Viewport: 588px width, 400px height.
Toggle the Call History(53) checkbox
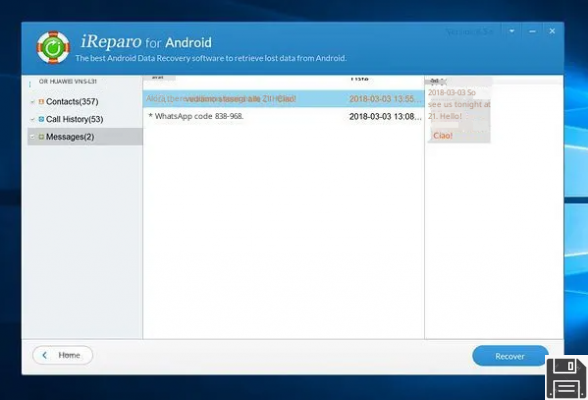click(x=33, y=119)
